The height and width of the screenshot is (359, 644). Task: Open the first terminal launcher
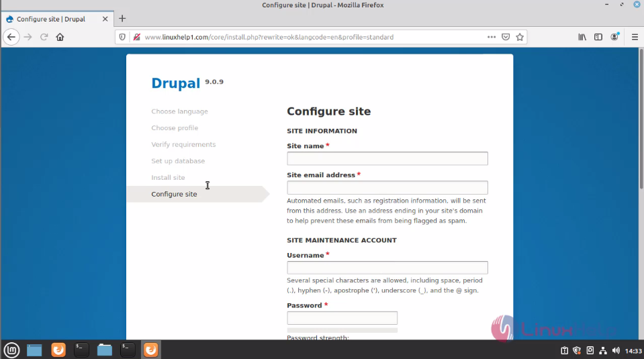(81, 350)
